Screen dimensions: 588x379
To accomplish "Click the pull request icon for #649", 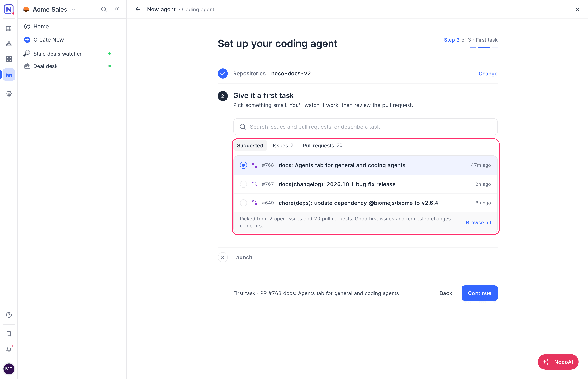I will (x=254, y=203).
